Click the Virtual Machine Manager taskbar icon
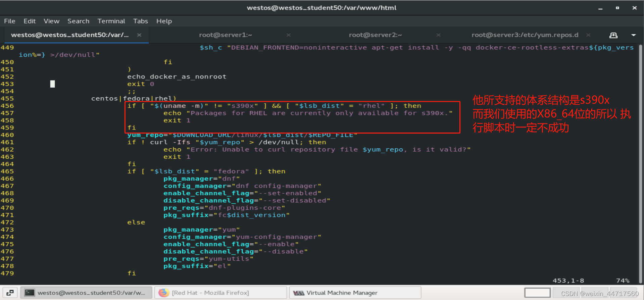The width and height of the screenshot is (644, 300). 298,293
